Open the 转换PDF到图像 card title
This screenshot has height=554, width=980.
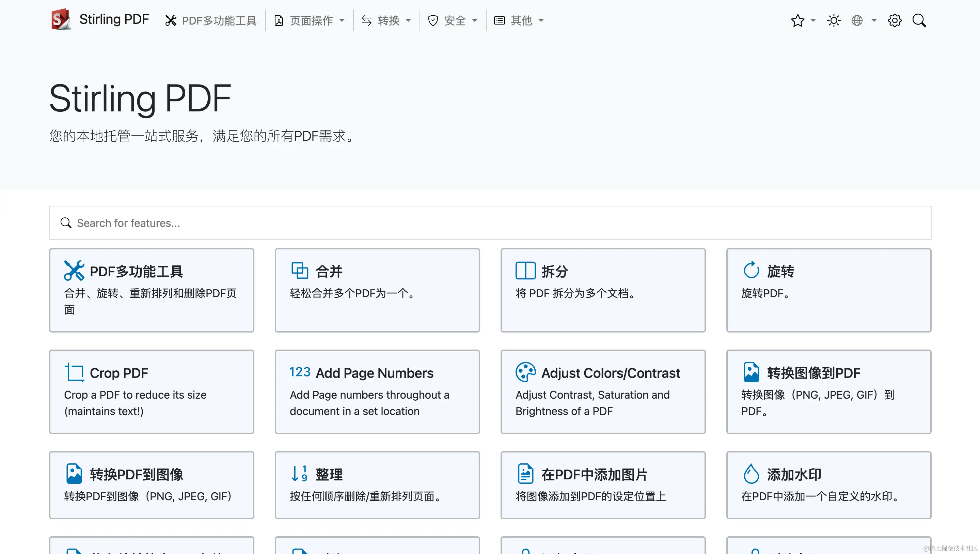137,474
